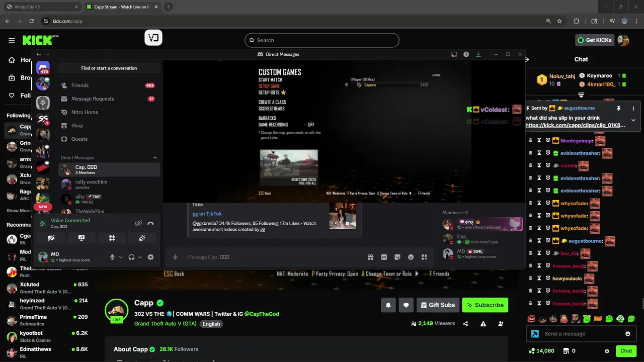Viewport: 644px width, 362px height.
Task: Start an activity in Discord voice panel
Action: (x=112, y=238)
